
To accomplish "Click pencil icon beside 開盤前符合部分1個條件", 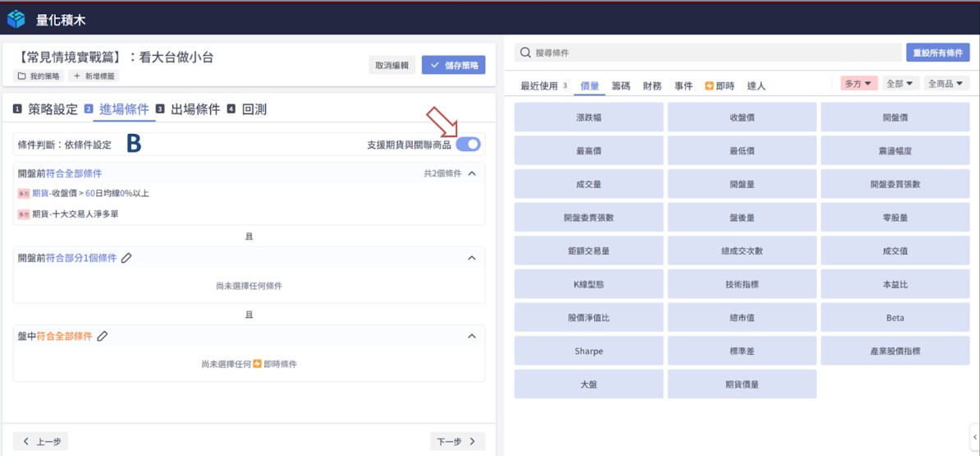I will pos(126,258).
